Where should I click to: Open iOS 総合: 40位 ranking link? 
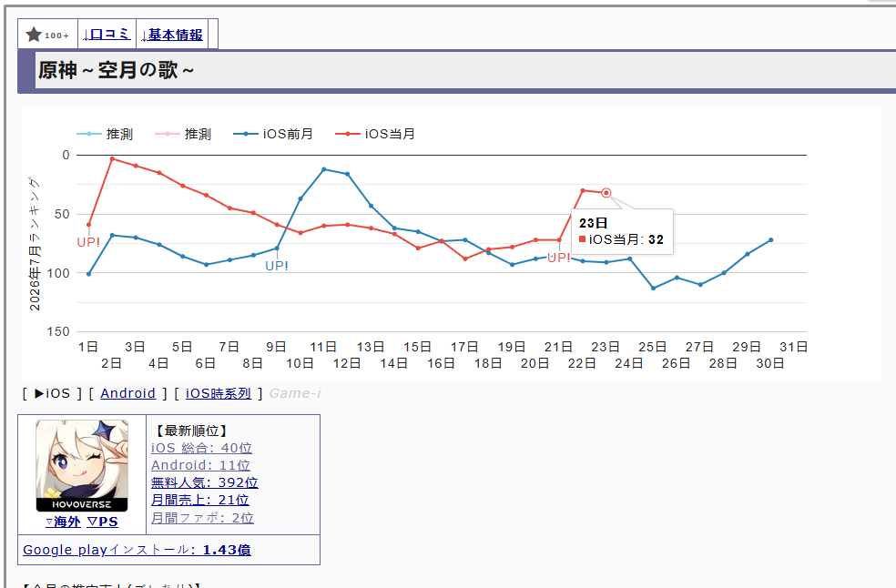[202, 448]
